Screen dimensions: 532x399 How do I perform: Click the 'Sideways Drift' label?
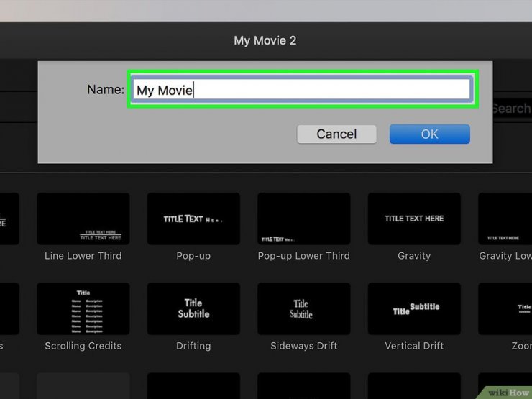[x=303, y=346]
